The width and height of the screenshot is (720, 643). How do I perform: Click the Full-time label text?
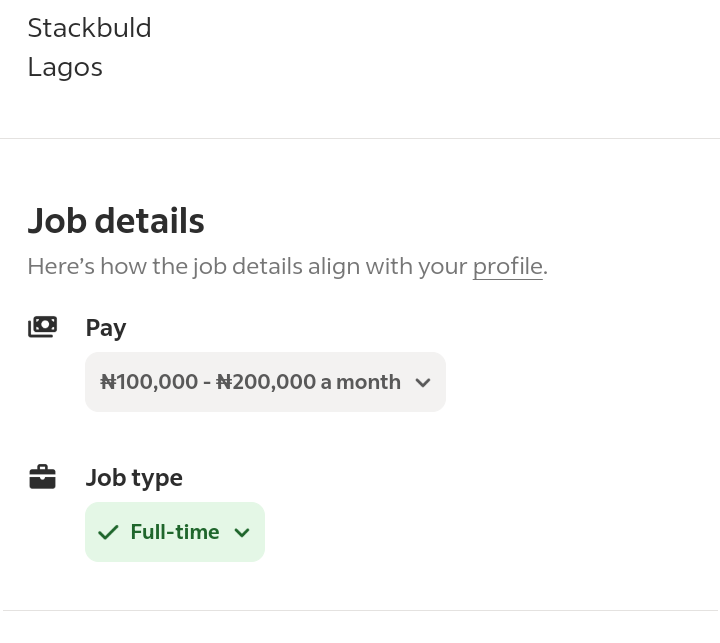tap(175, 532)
